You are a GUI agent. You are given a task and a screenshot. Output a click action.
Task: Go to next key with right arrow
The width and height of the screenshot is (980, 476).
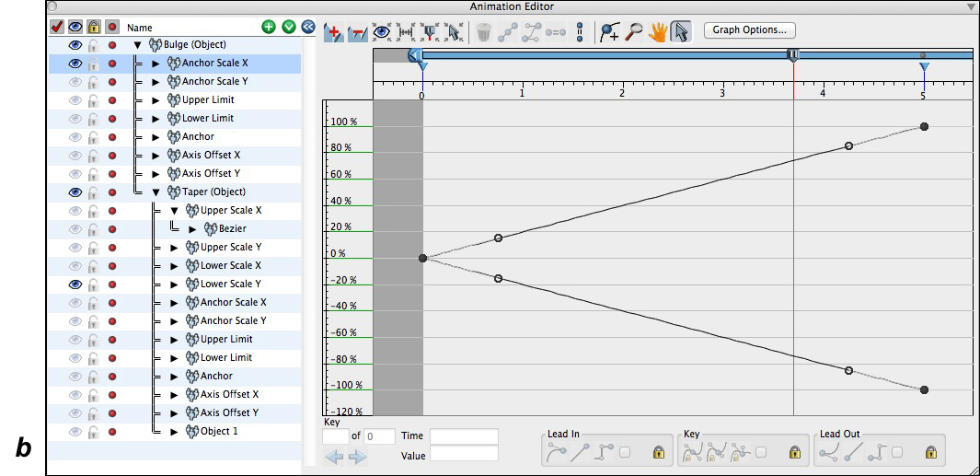pos(358,458)
